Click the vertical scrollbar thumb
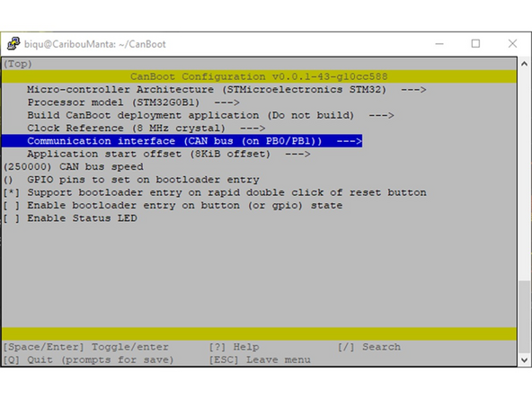 tap(524, 317)
